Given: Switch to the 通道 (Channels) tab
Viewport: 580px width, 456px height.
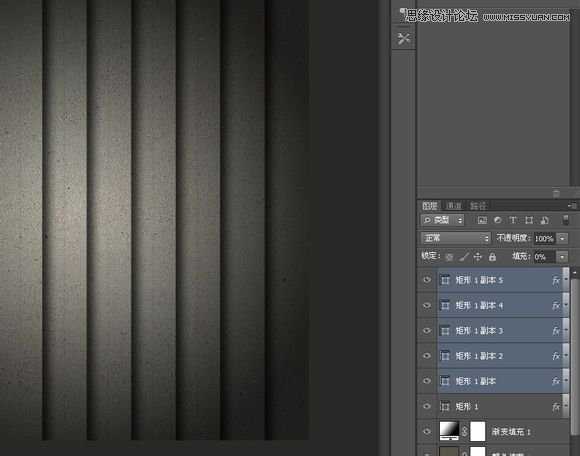Looking at the screenshot, I should 454,206.
